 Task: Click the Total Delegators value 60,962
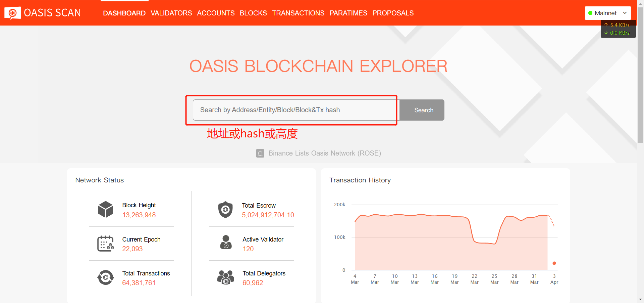pos(253,283)
